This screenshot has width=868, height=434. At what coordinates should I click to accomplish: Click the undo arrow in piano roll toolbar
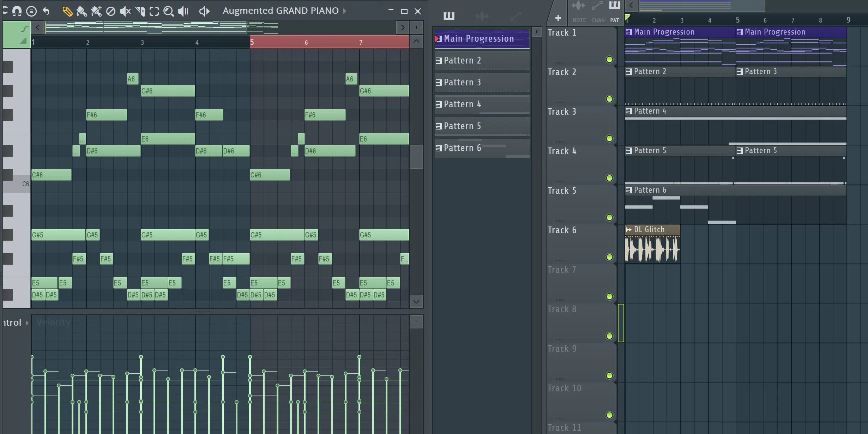pos(46,11)
